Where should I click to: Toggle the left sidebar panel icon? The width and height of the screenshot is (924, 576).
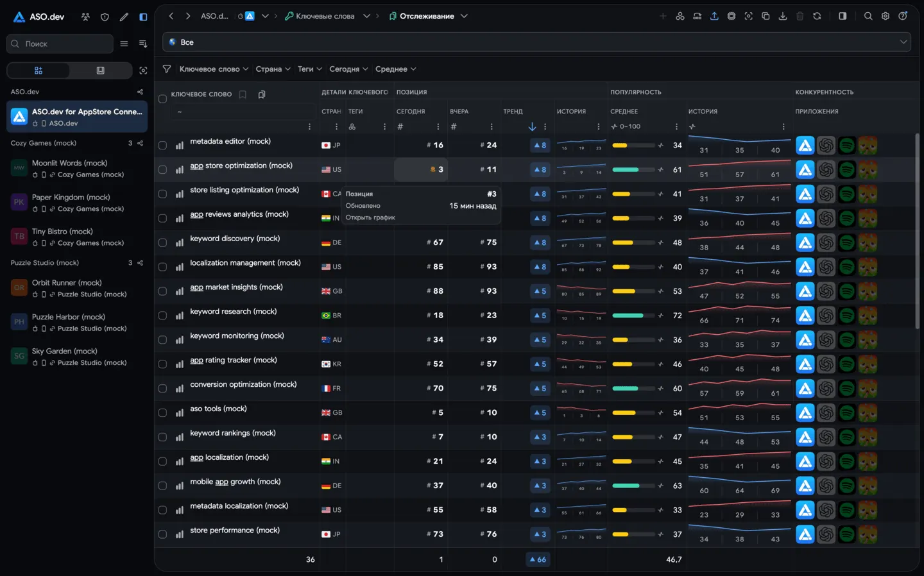pos(143,17)
